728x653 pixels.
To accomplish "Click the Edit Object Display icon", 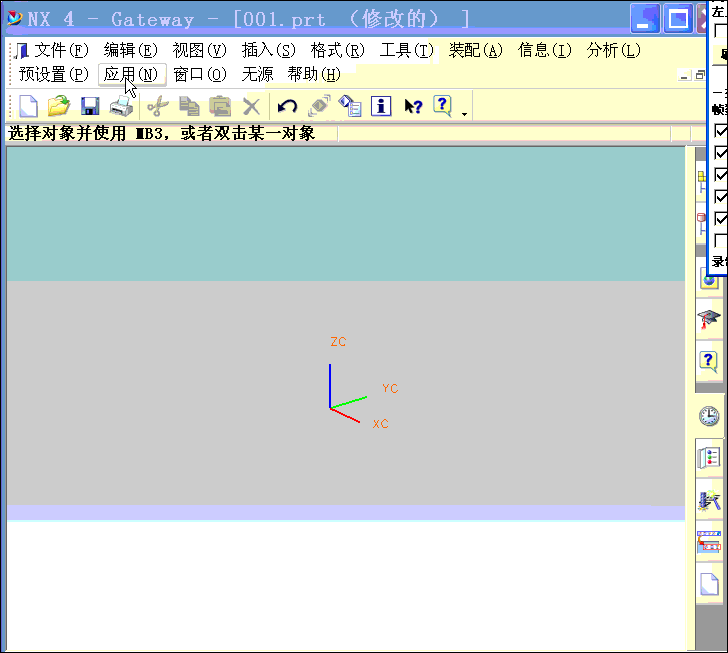I will [319, 106].
